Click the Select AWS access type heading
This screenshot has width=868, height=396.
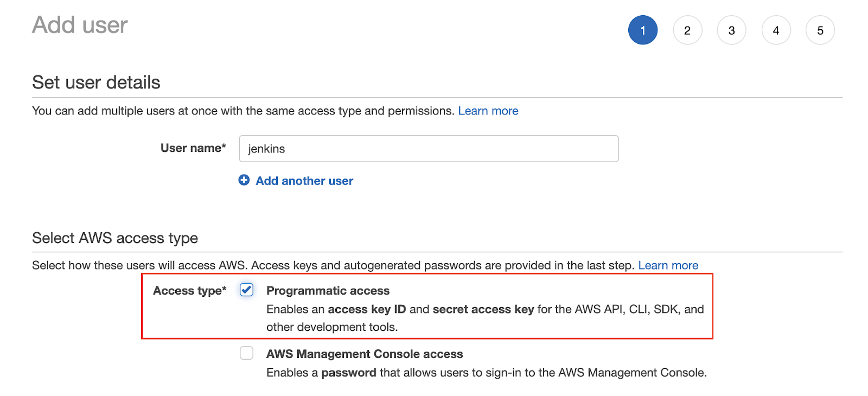115,238
